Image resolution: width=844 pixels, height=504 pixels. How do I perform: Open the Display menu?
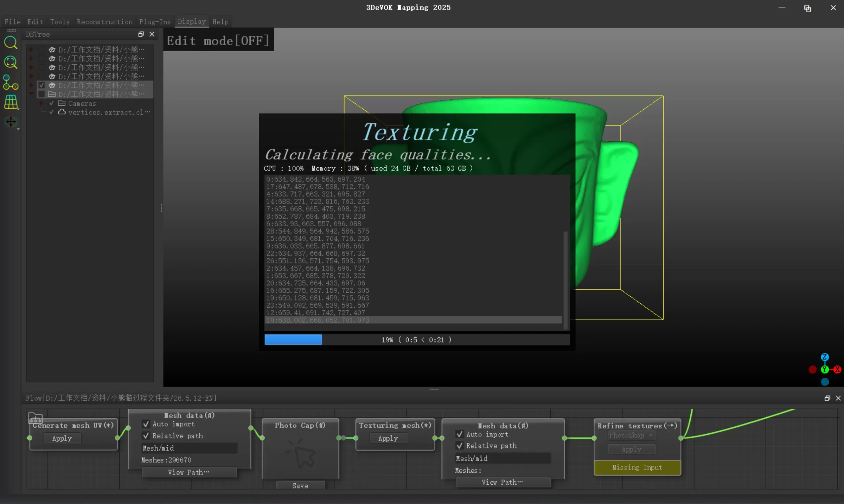pyautogui.click(x=192, y=21)
